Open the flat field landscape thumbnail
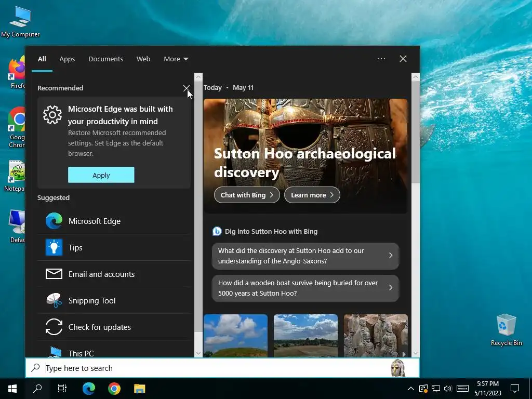Image resolution: width=532 pixels, height=399 pixels. (305, 336)
